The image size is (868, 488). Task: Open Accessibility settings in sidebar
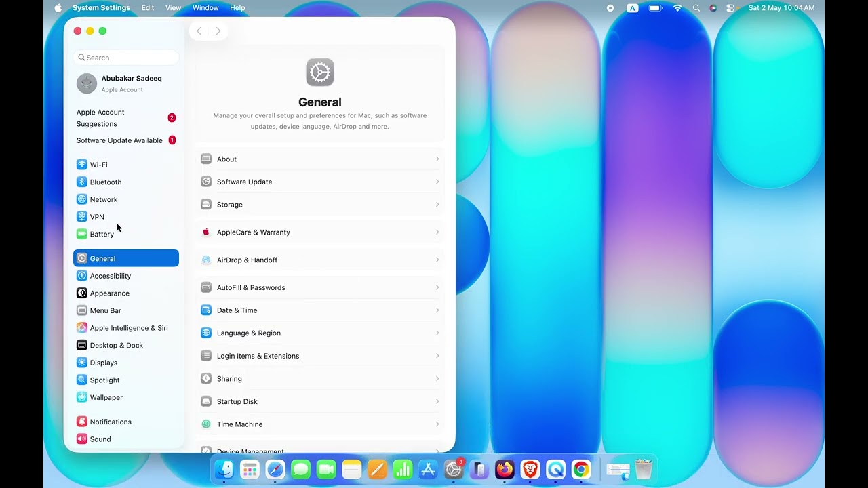tap(126, 276)
